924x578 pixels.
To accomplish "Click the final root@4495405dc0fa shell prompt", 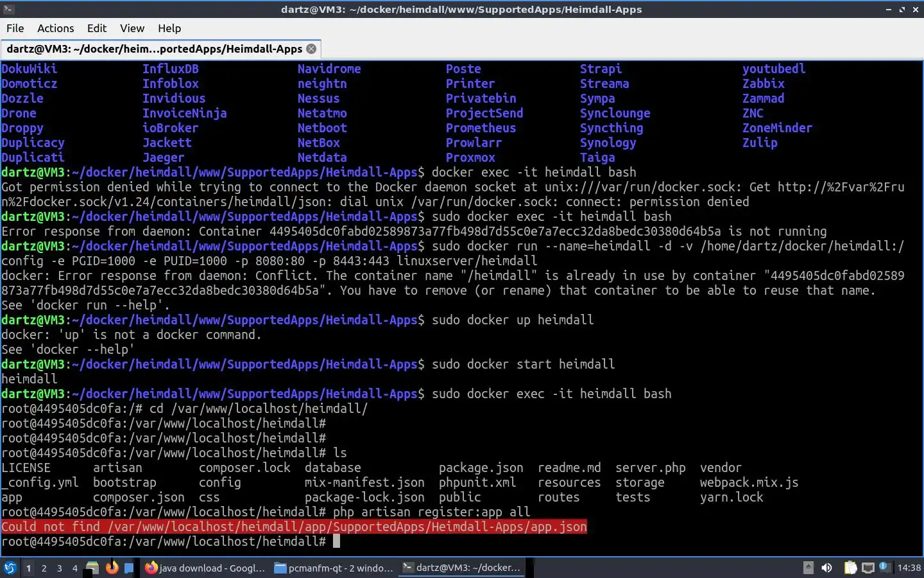I will (164, 541).
